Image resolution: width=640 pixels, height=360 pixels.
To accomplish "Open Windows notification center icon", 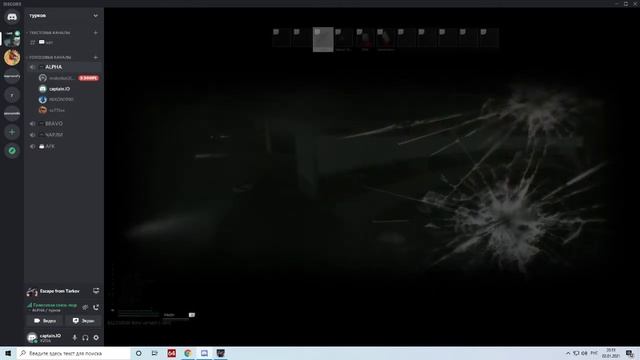I will 630,353.
